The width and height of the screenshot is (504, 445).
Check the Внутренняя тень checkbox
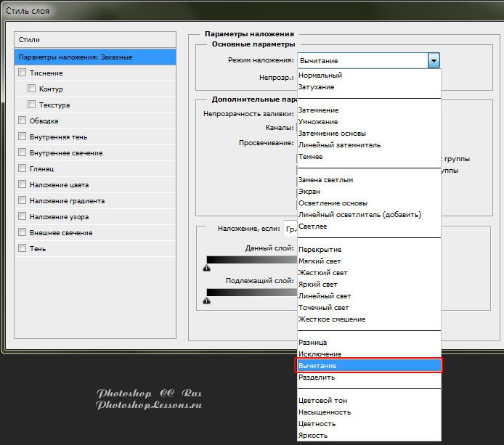(23, 136)
